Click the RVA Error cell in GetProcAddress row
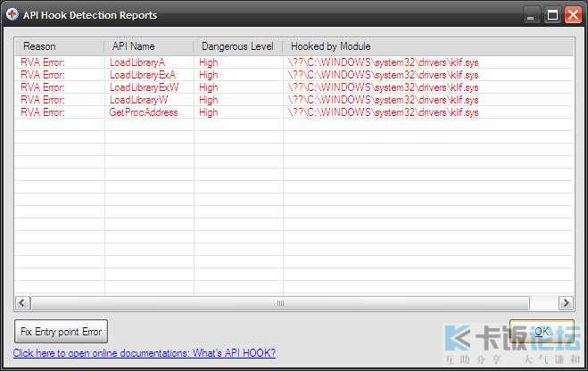Image resolution: width=588 pixels, height=371 pixels. pyautogui.click(x=43, y=112)
